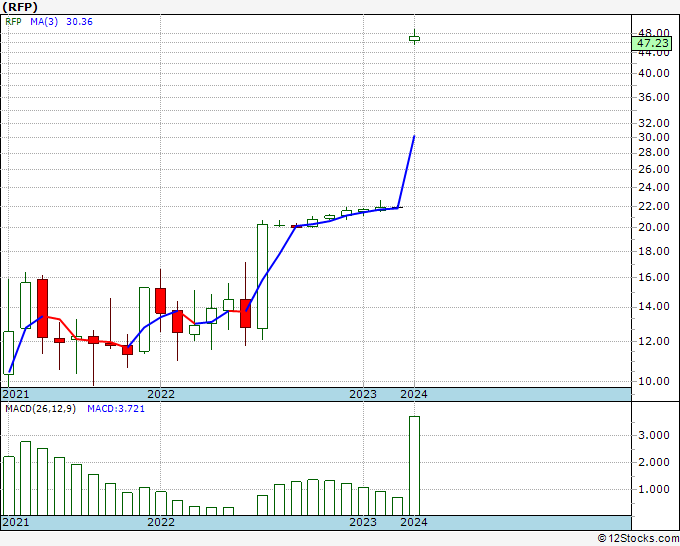Click 2023 on the price chart time axis
Image resolution: width=680 pixels, height=546 pixels.
click(x=363, y=394)
